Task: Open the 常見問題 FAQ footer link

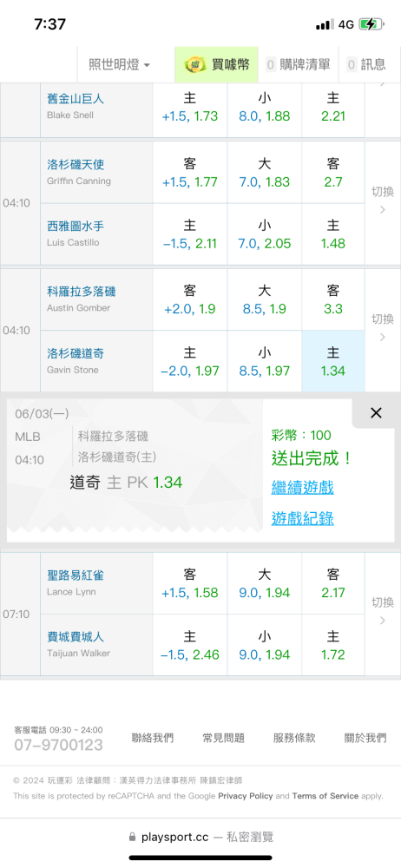Action: click(223, 738)
